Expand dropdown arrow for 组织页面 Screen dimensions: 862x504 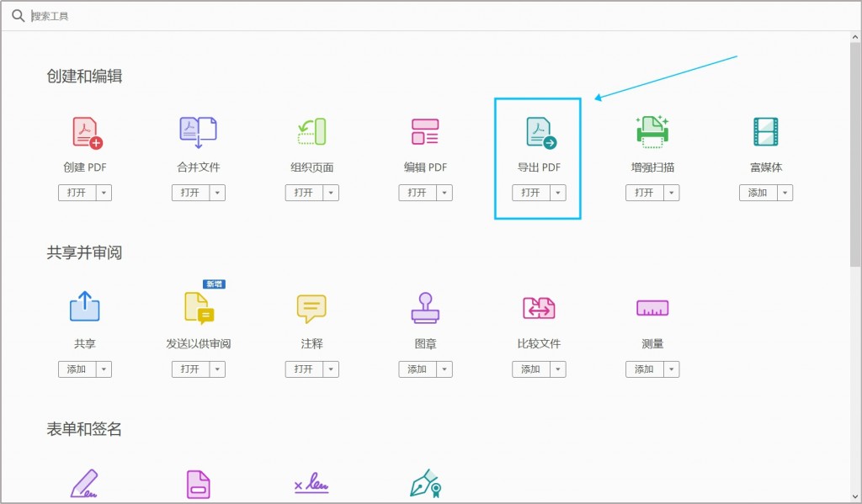tap(331, 193)
